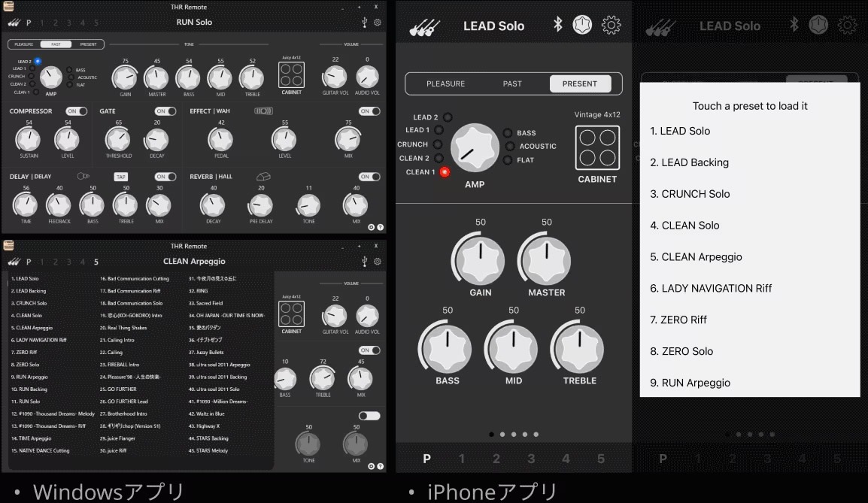
Task: Click AMP selector knob on iPhone screen
Action: click(475, 148)
